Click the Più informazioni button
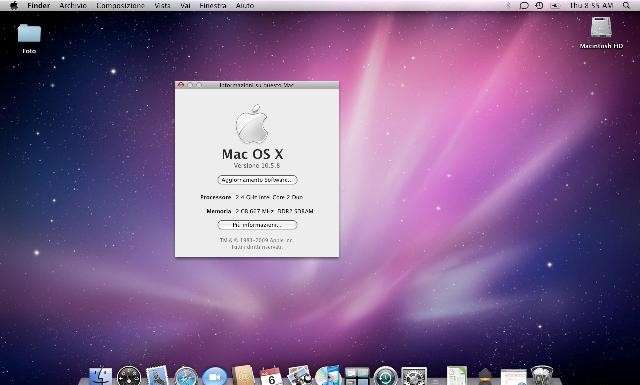This screenshot has height=385, width=640. coord(257,225)
